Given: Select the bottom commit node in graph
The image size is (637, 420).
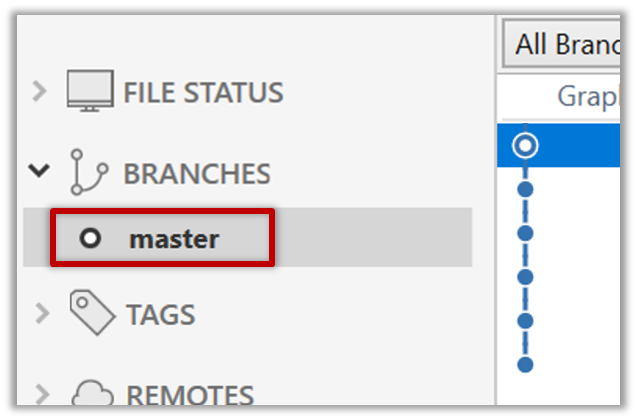Looking at the screenshot, I should click(x=526, y=364).
